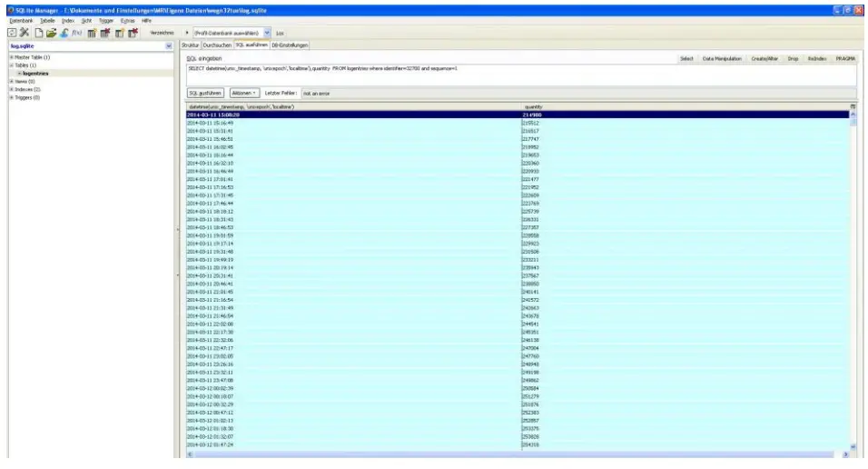The width and height of the screenshot is (868, 469).
Task: Expand the Views tree node
Action: 11,82
